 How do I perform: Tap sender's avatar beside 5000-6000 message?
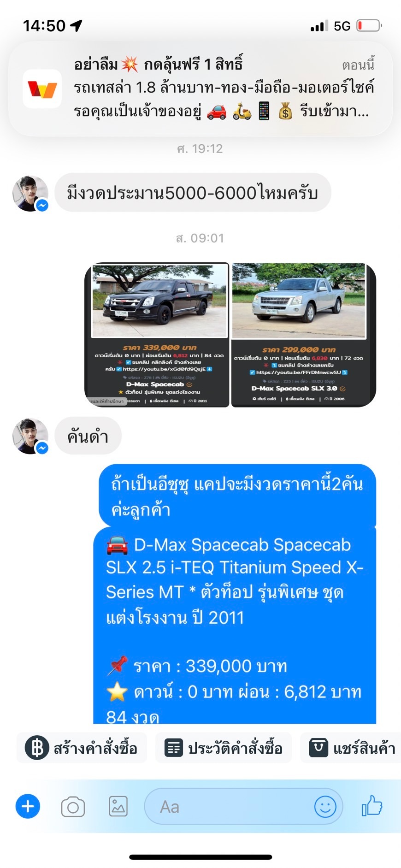[30, 194]
